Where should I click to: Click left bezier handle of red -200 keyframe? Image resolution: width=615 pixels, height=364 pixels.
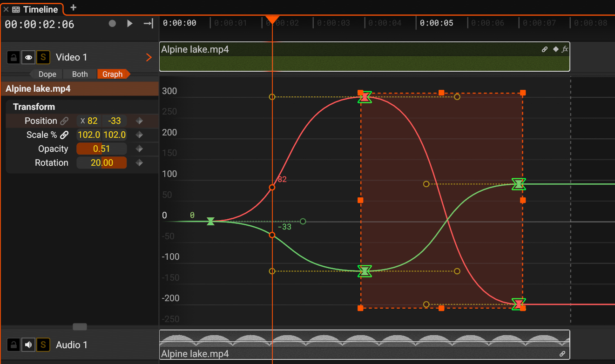tap(426, 304)
